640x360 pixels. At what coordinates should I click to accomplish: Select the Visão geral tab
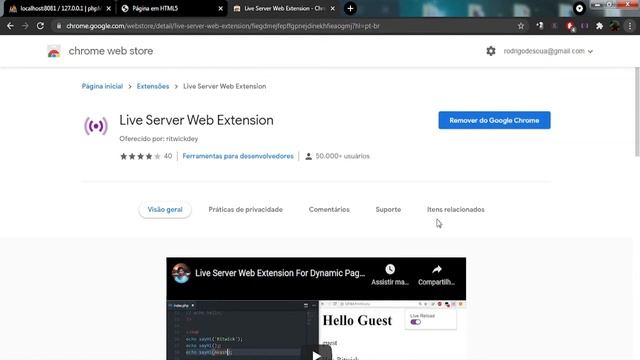(x=165, y=210)
